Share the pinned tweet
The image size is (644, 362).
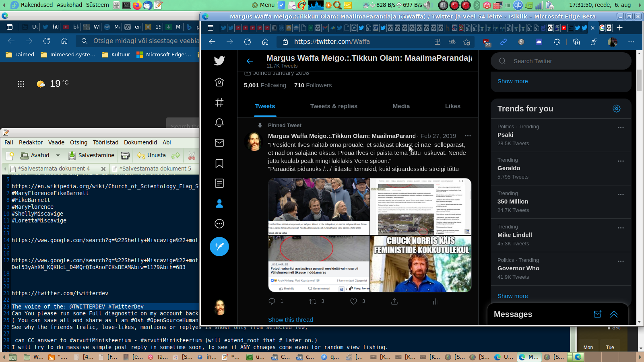pos(394,301)
